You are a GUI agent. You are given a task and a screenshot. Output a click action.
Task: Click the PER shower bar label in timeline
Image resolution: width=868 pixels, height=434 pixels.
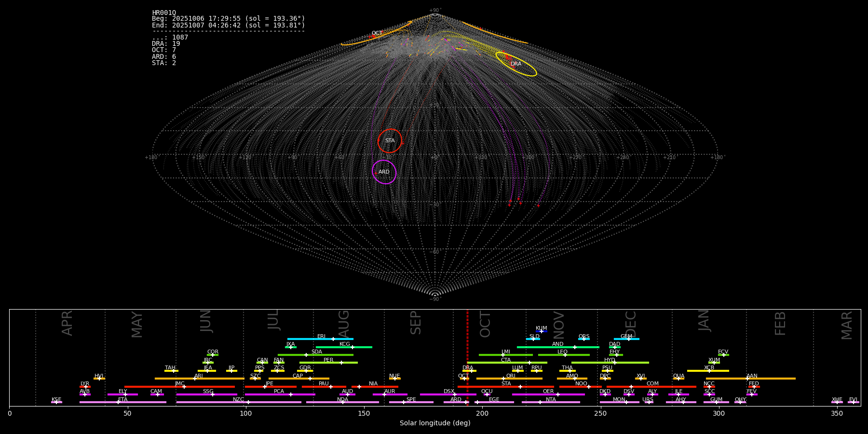pyautogui.click(x=328, y=360)
